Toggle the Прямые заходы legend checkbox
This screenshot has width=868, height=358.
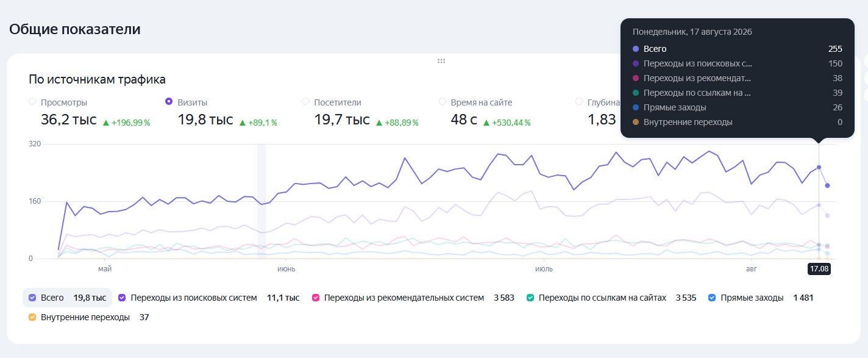click(x=712, y=298)
